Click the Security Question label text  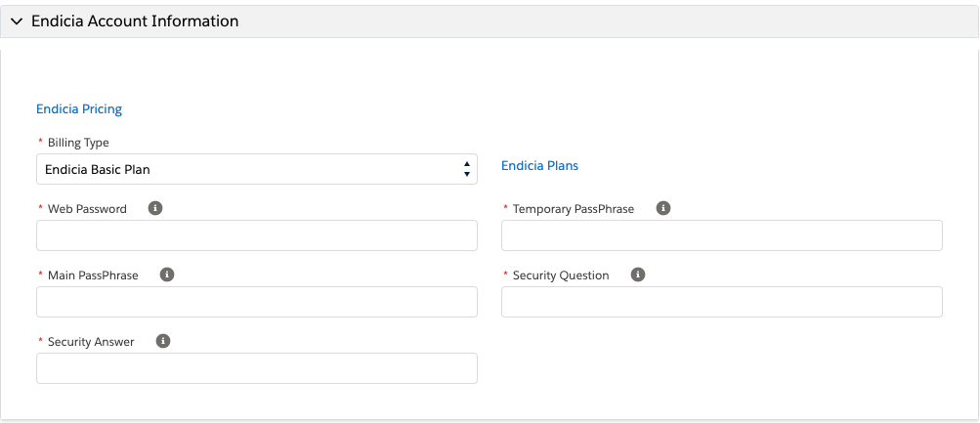tap(561, 275)
